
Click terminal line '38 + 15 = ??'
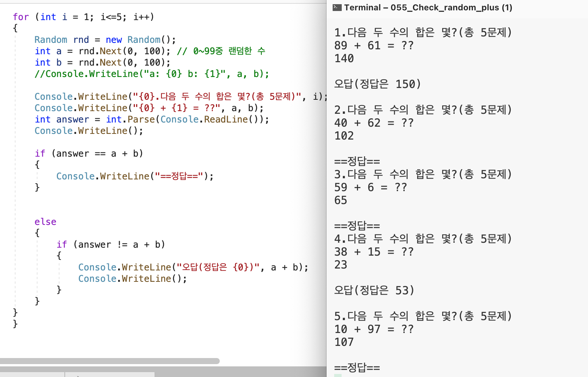374,252
